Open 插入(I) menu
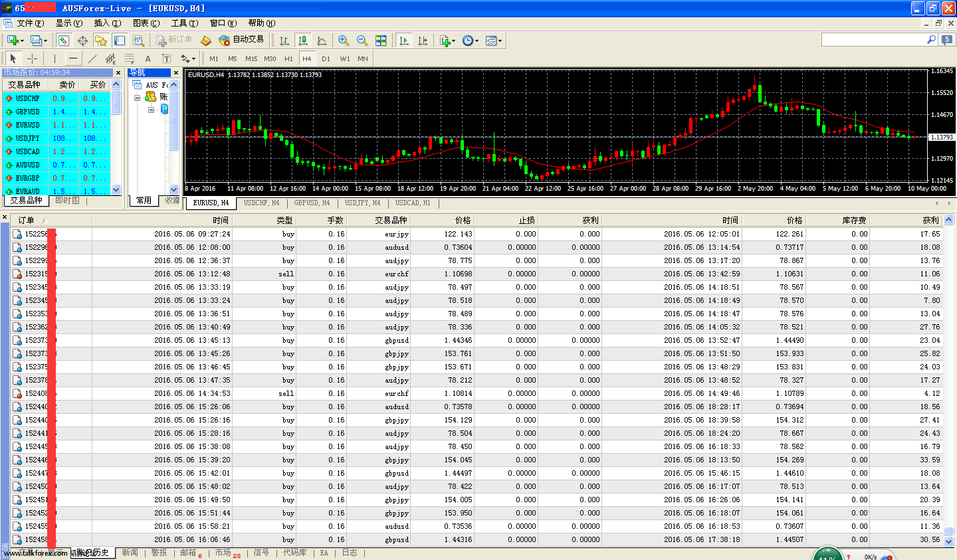Viewport: 957px width, 560px height. (x=107, y=23)
